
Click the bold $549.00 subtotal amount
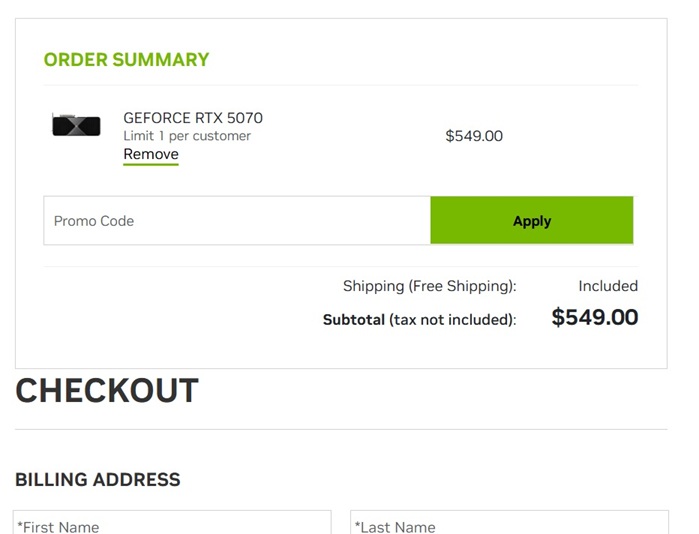click(594, 318)
